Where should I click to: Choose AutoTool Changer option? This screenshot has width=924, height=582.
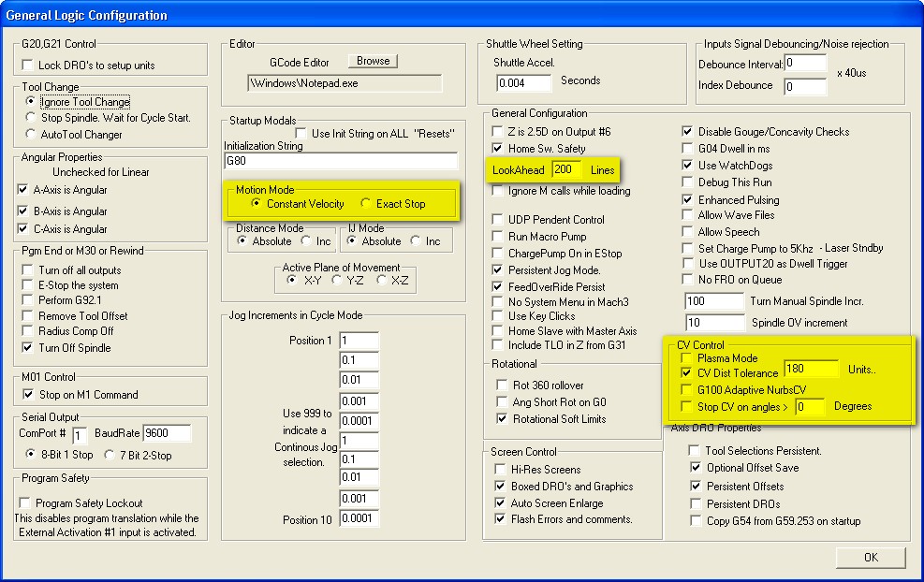(x=31, y=135)
